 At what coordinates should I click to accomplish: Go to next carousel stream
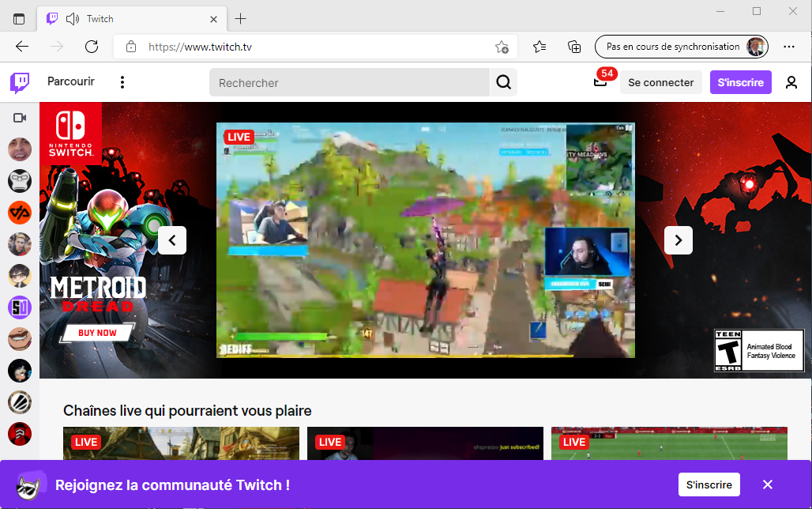pos(679,240)
